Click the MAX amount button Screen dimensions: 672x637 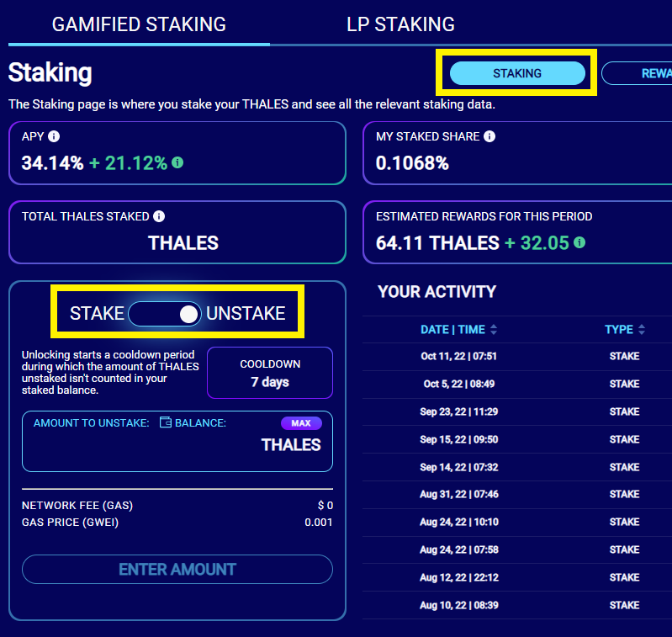(301, 423)
